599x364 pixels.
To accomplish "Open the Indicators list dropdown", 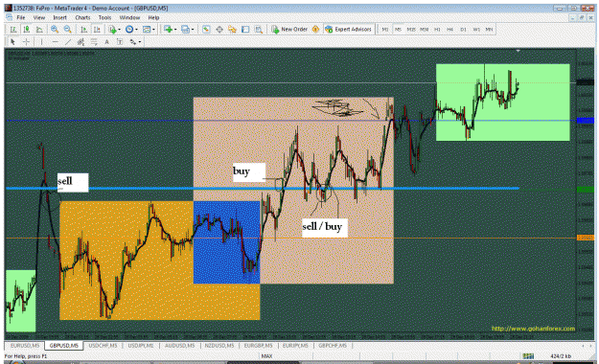I will (114, 30).
